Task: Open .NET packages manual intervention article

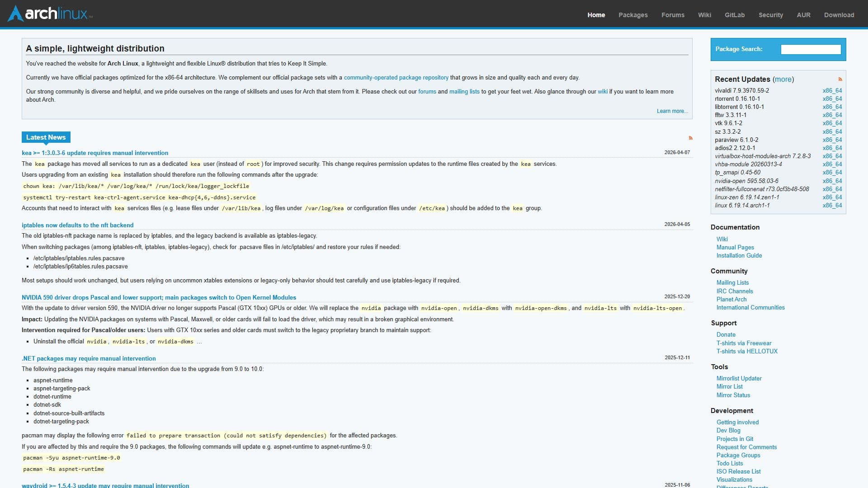Action: 89,359
